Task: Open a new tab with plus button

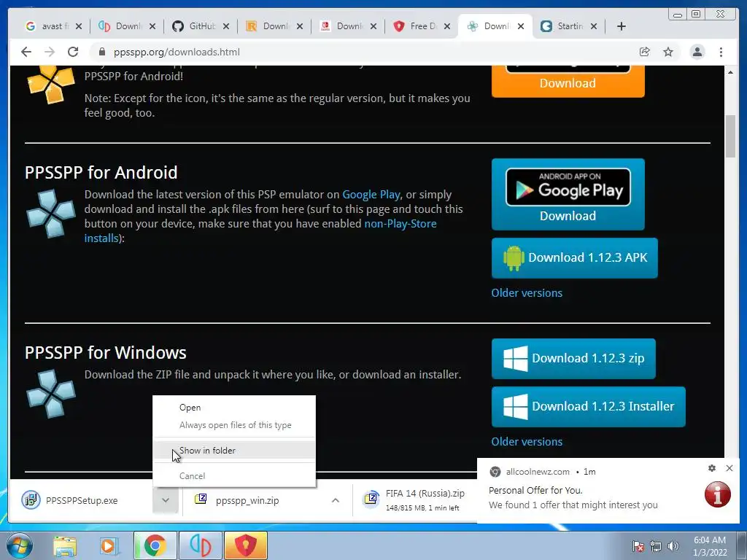Action: pyautogui.click(x=622, y=26)
